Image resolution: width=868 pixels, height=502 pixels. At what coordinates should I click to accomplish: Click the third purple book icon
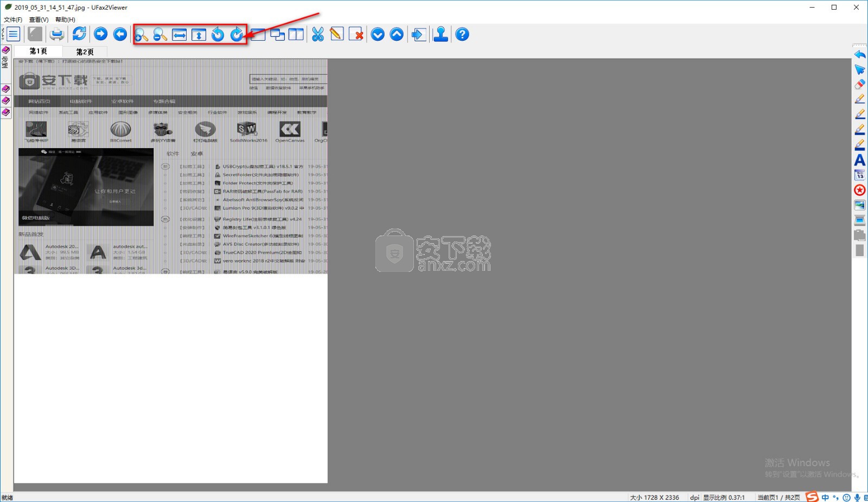(x=6, y=100)
